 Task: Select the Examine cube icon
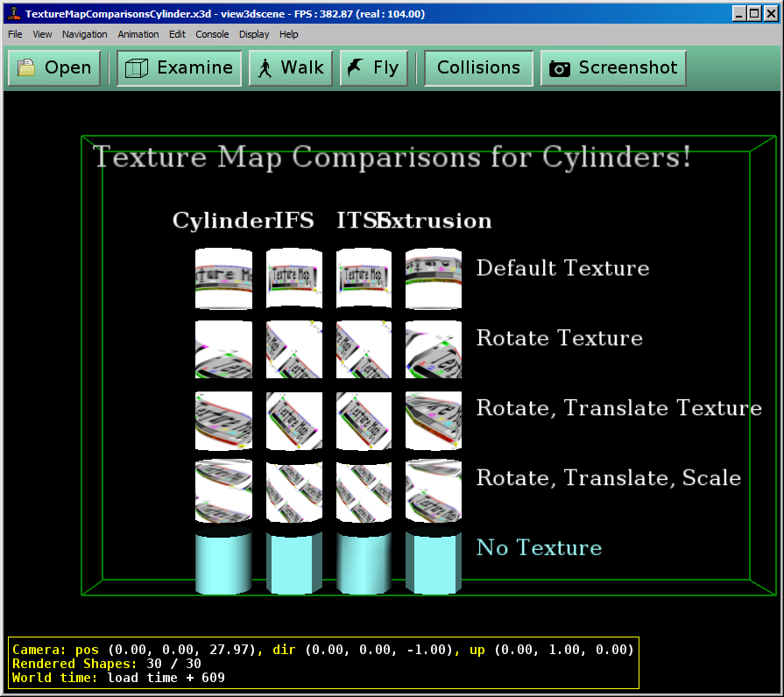point(136,68)
